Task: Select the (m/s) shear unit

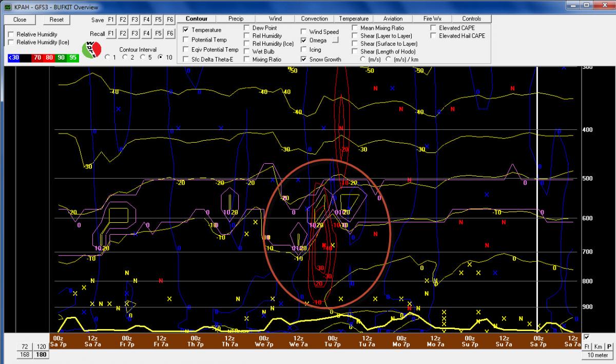Action: coord(363,59)
